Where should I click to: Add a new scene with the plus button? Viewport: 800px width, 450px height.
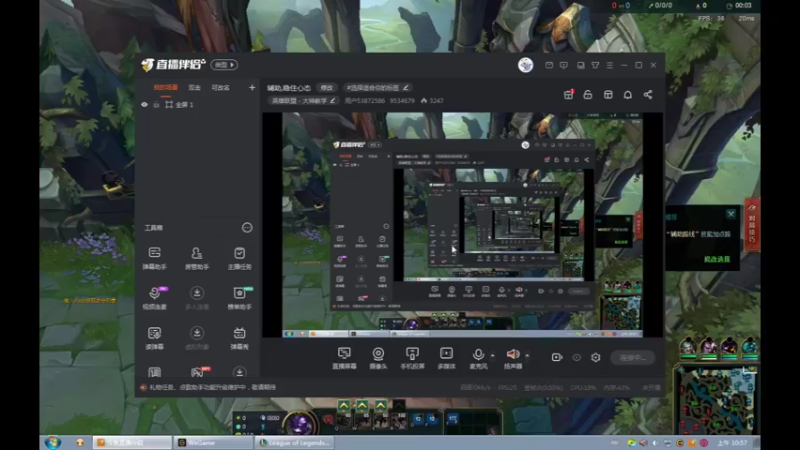pyautogui.click(x=252, y=88)
